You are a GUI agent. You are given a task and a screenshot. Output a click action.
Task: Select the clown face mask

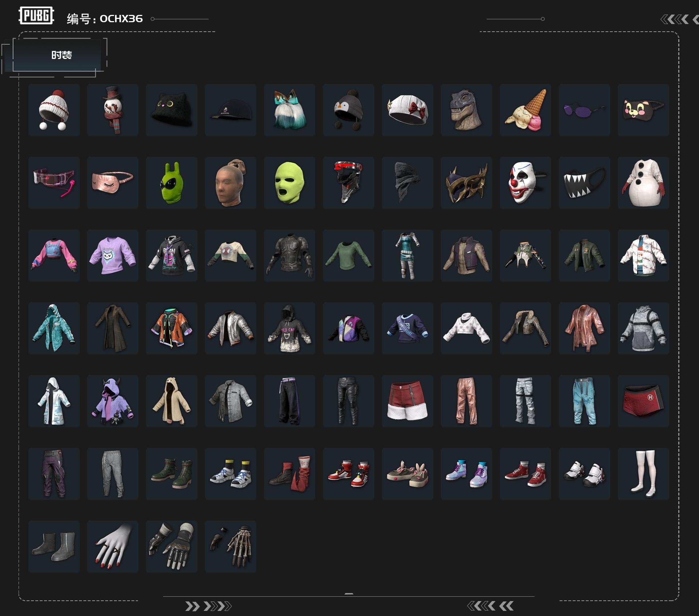pyautogui.click(x=525, y=183)
